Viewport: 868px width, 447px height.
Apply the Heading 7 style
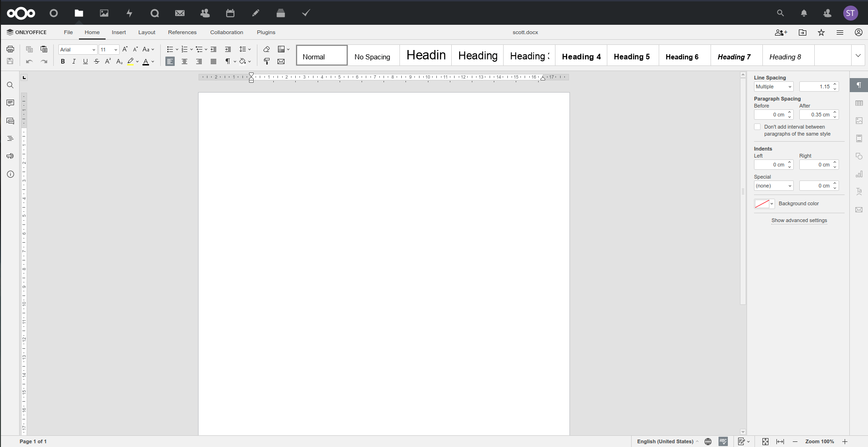(737, 55)
